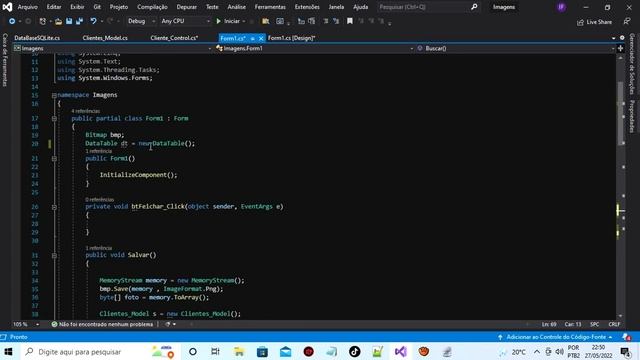This screenshot has width=640, height=360.
Task: Open the Arquivo menu
Action: pos(27,7)
